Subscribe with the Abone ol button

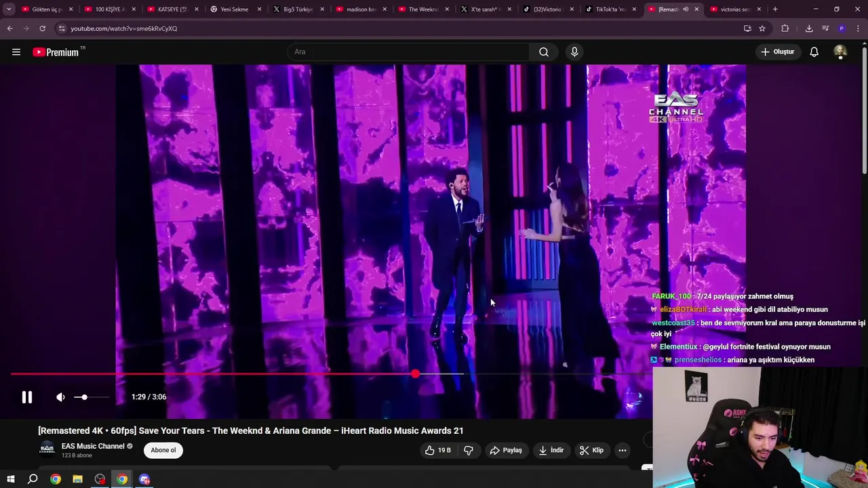163,450
